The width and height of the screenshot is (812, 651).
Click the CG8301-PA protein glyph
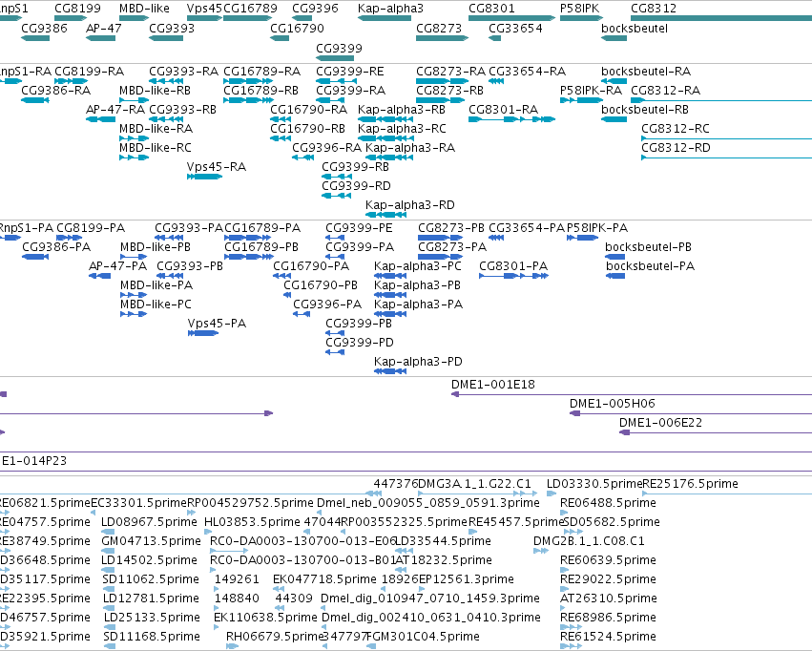click(x=513, y=276)
